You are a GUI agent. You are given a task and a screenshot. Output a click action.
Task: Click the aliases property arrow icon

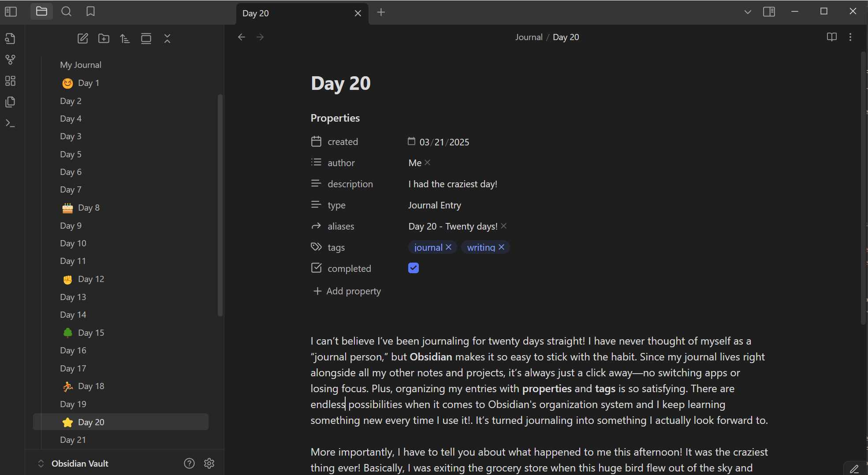316,226
